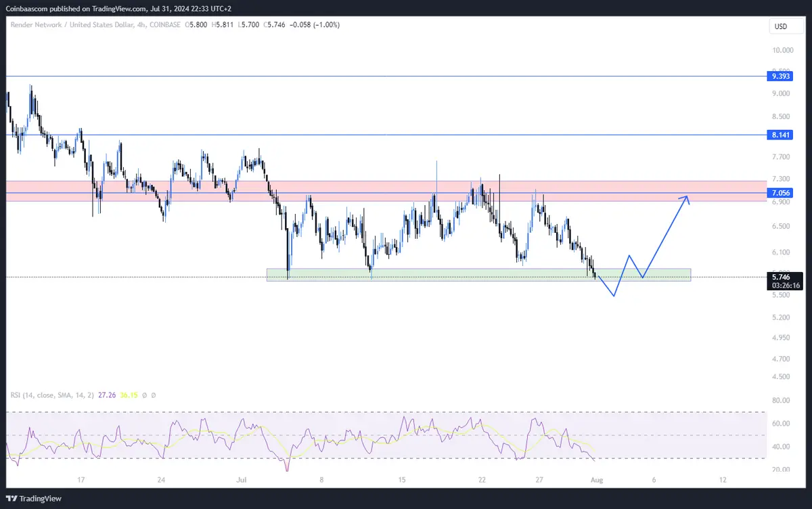
Task: Click the 5.200 price axis label
Action: 781,317
